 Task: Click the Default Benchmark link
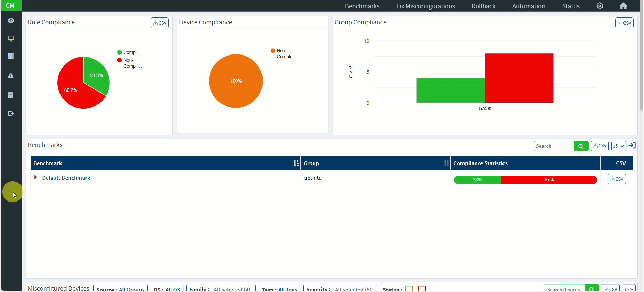pos(66,178)
